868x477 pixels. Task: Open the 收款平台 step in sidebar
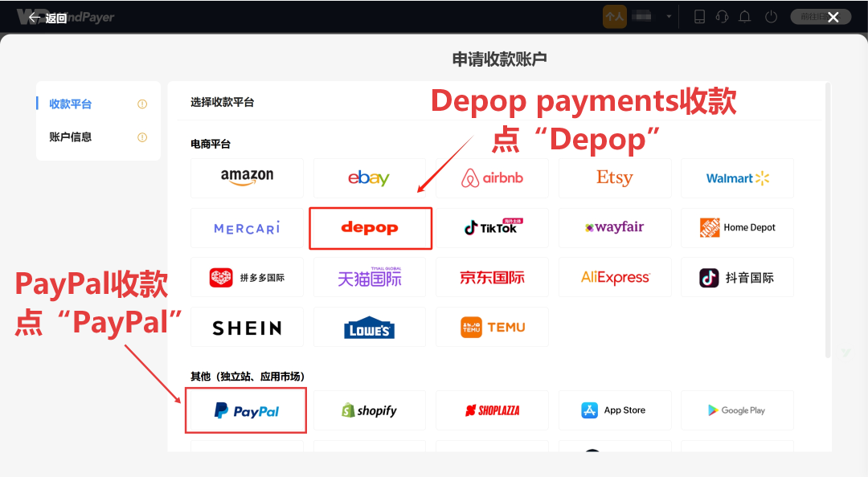(70, 104)
